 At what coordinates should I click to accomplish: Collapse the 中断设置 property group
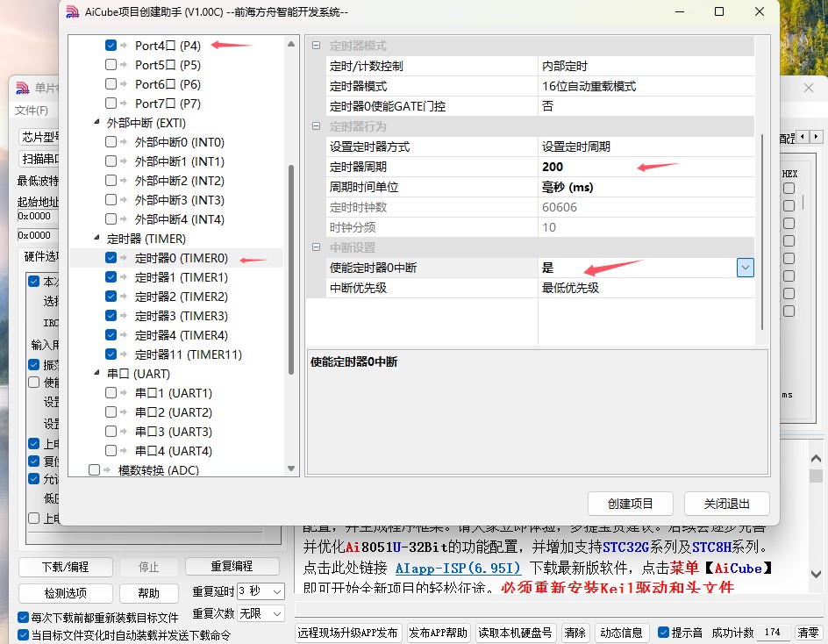[317, 247]
